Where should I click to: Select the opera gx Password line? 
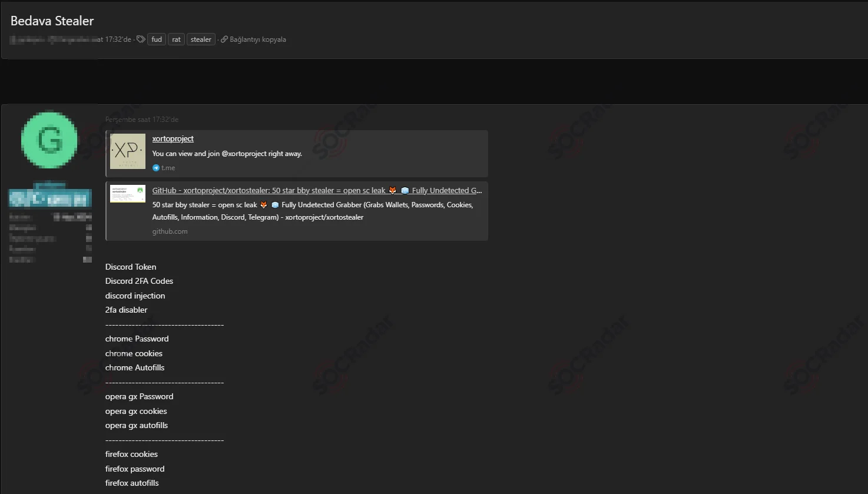[x=139, y=396]
